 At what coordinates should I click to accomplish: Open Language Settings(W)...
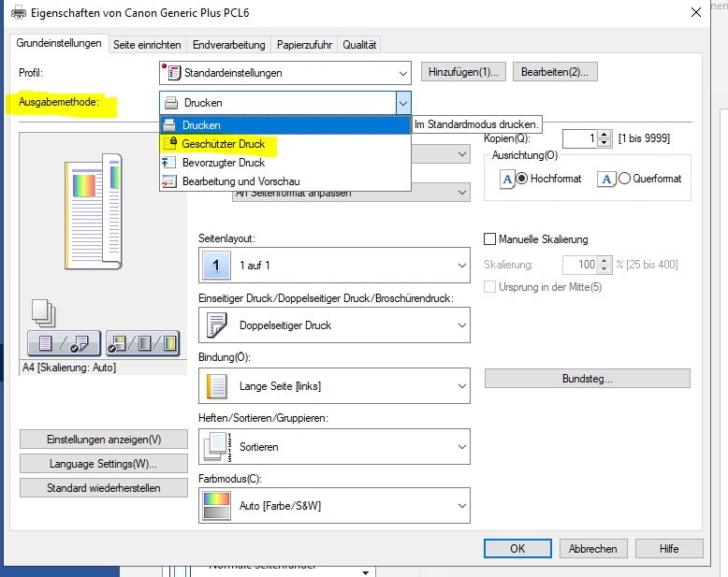click(104, 464)
